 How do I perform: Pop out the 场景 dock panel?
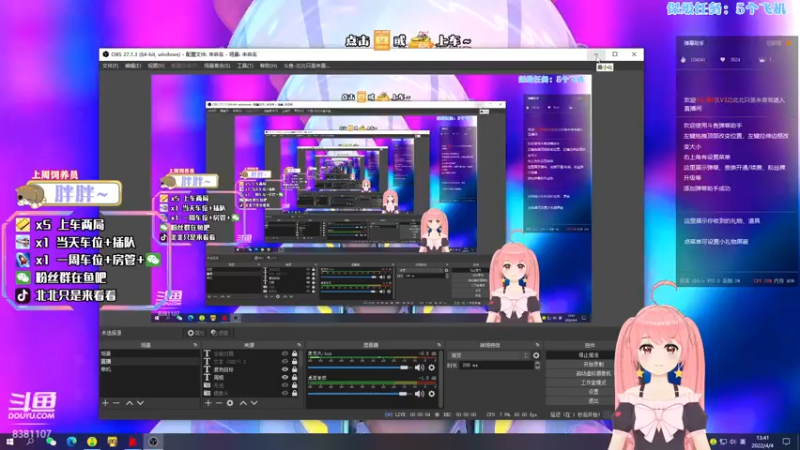pos(195,345)
